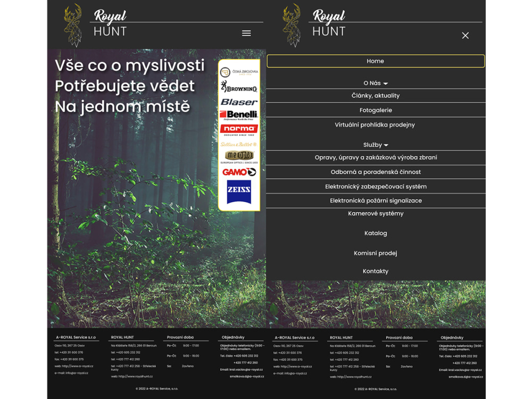Click 'A-ROYAL Service s.r.o' heading in left footer
This screenshot has height=399, width=532.
[76, 337]
